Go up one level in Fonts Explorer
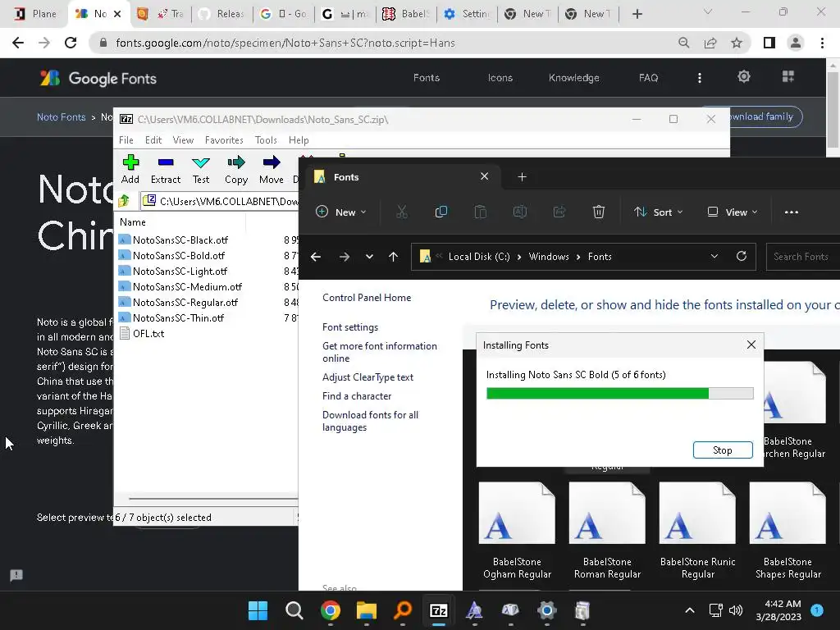 click(393, 257)
